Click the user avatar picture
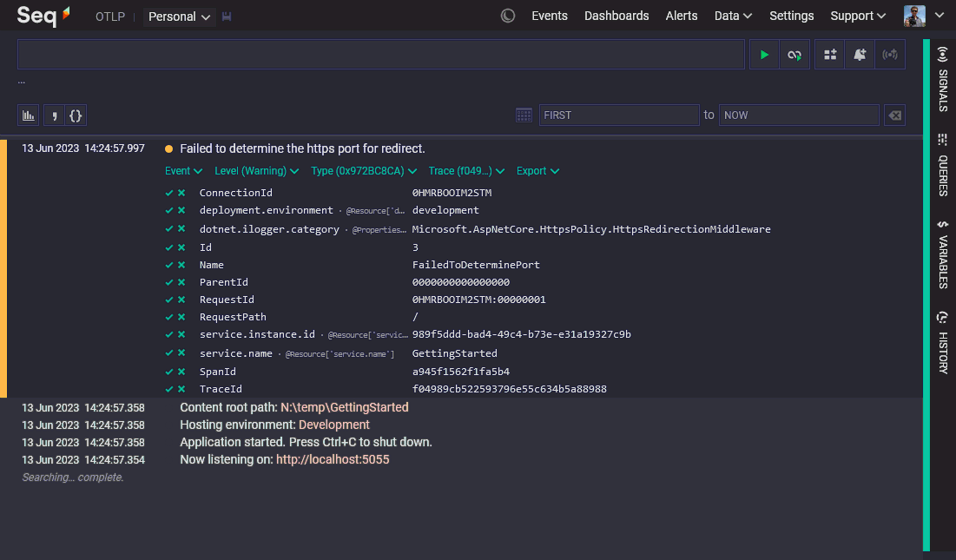956x560 pixels. pos(914,16)
